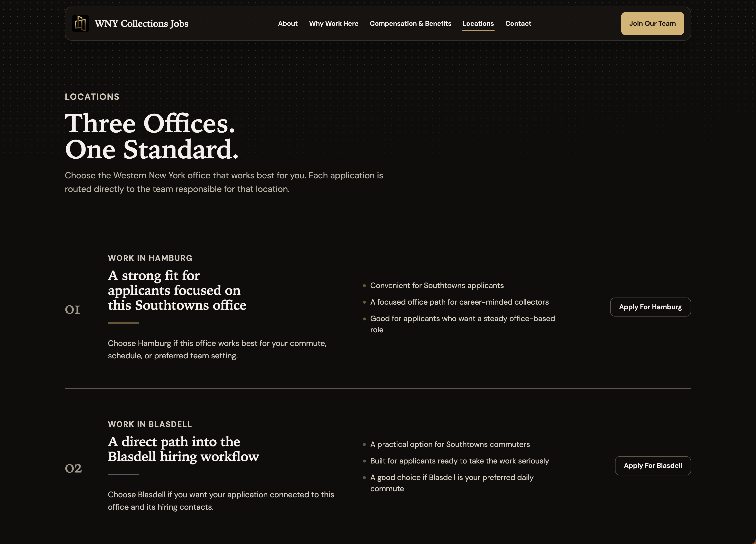Click the 02 number beside Blasdell
The image size is (756, 544).
pos(73,468)
